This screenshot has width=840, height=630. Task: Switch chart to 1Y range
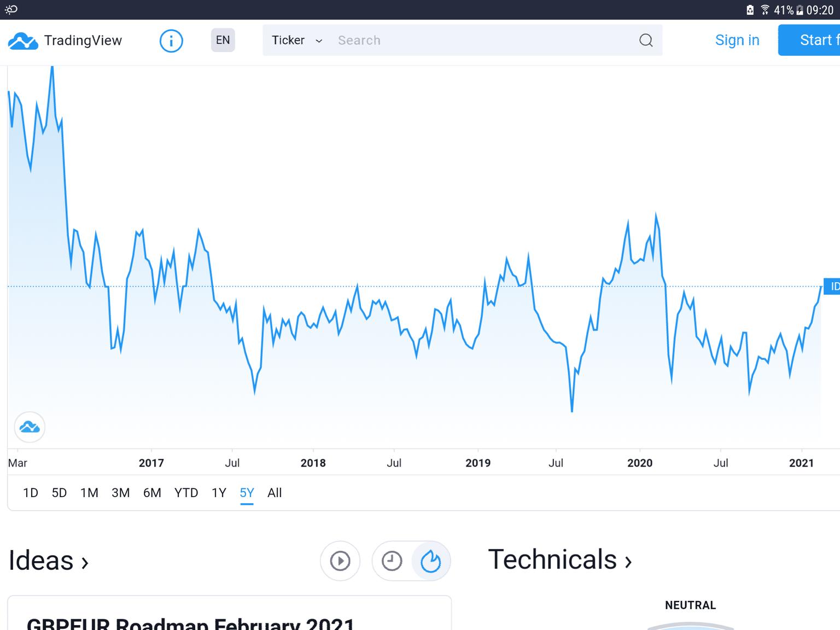(219, 493)
